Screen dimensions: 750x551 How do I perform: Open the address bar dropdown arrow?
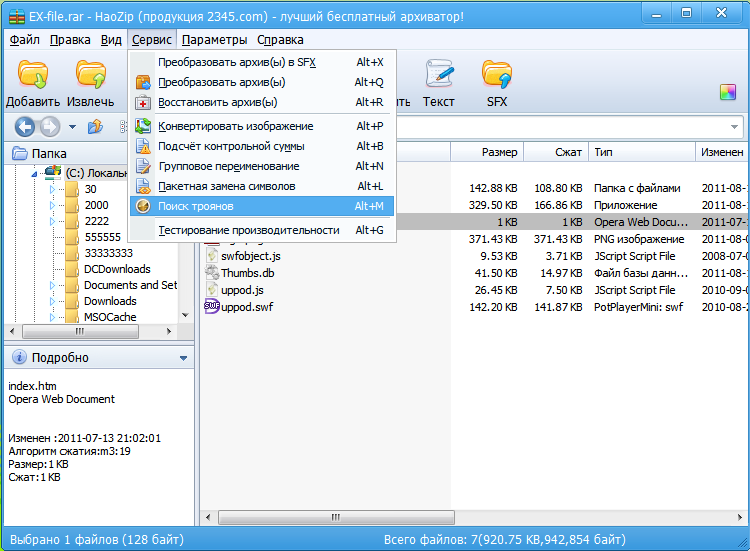point(735,127)
